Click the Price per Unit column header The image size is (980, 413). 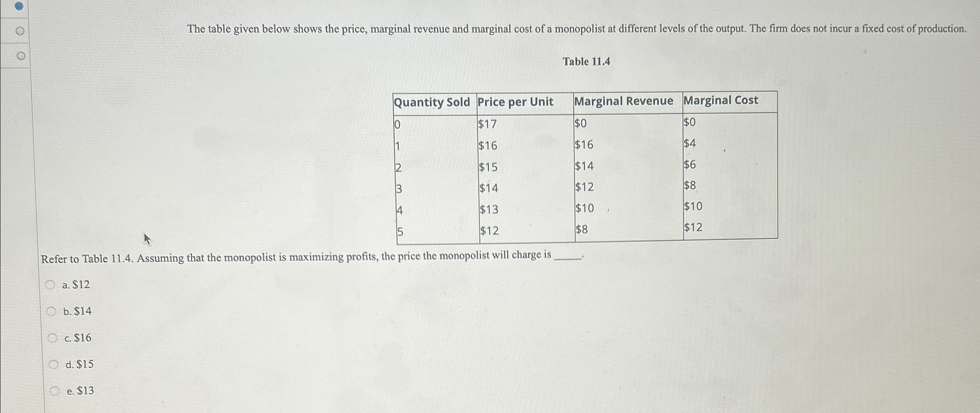[515, 102]
